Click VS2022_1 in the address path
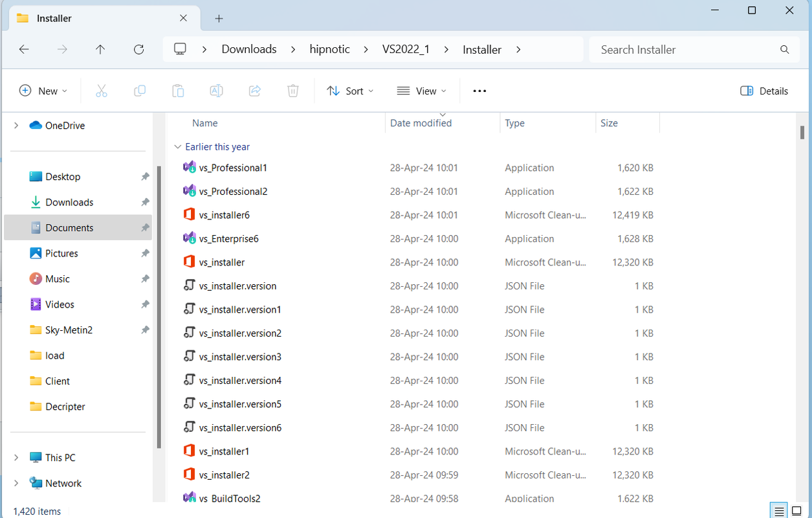Viewport: 812px width, 518px height. (406, 49)
